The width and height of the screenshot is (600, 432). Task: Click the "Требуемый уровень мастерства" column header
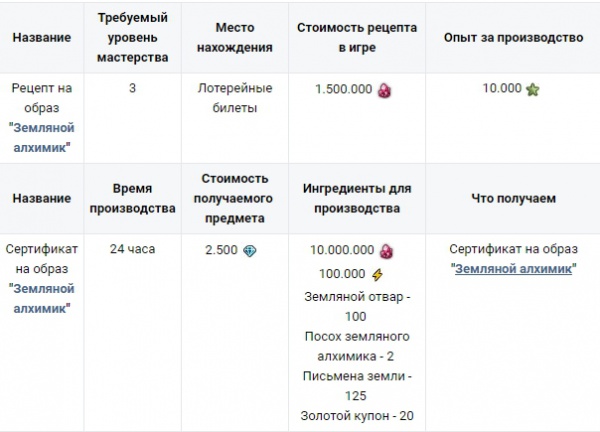[x=133, y=37]
